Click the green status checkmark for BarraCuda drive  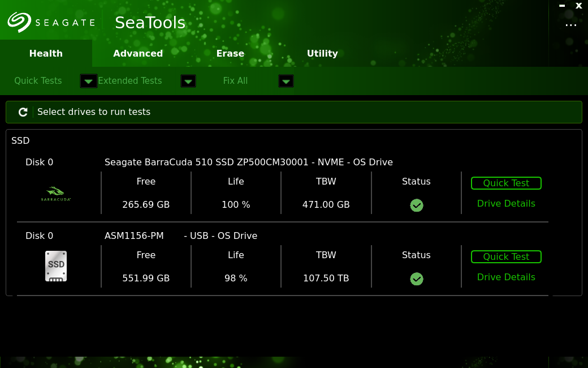pos(417,205)
